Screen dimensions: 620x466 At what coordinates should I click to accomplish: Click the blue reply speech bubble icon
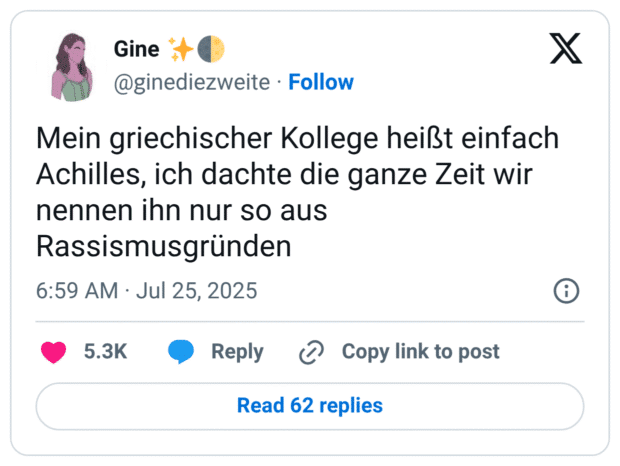click(x=181, y=352)
